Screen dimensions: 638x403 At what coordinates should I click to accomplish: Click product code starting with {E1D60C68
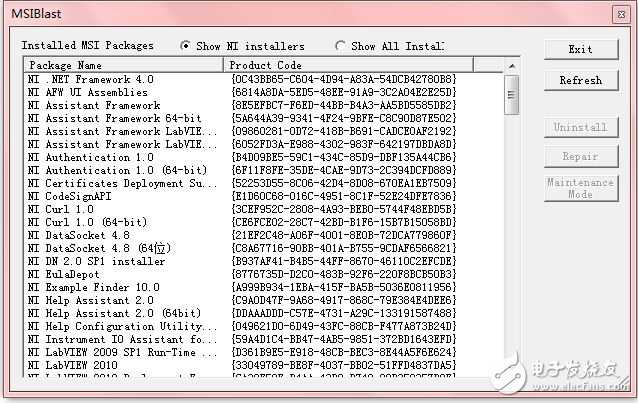coord(344,196)
